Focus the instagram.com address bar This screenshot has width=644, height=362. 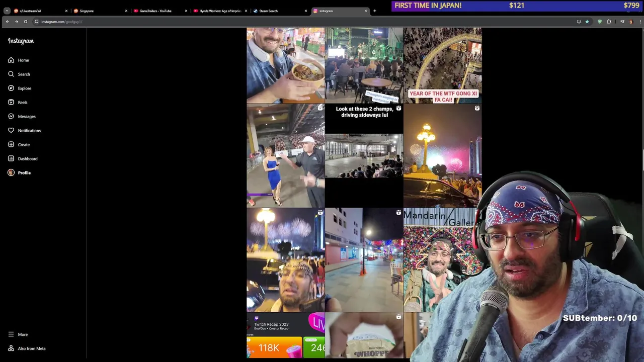302,22
